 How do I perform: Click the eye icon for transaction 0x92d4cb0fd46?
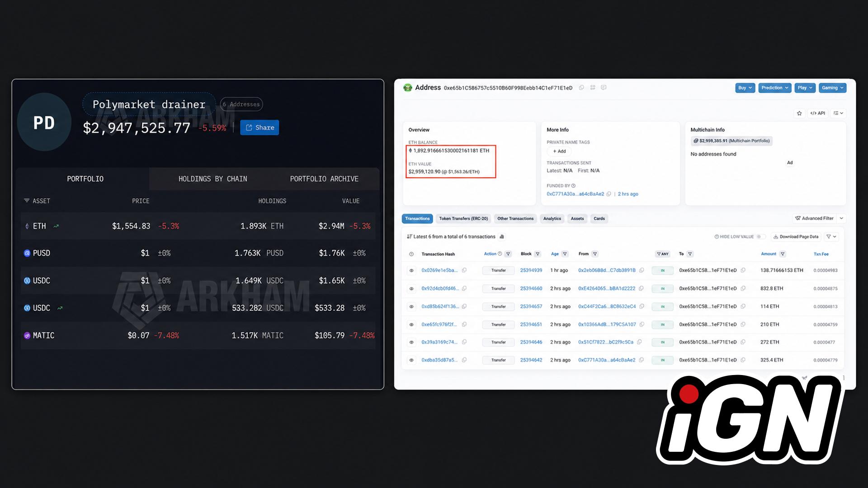[x=411, y=289]
